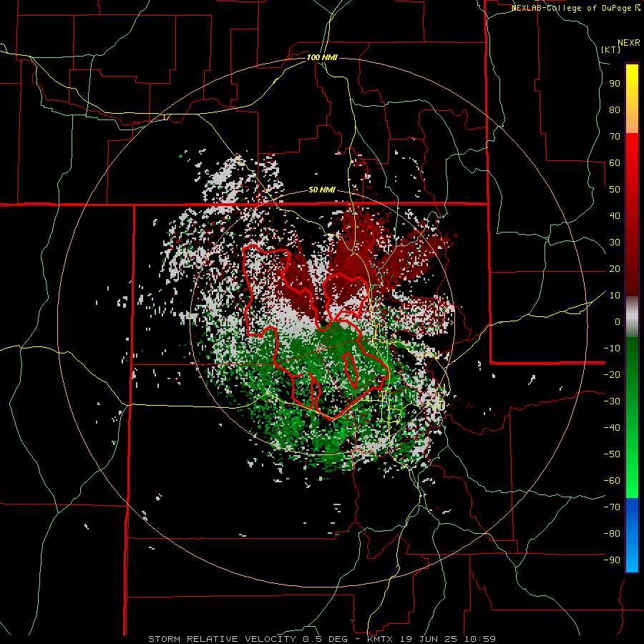Click the 50 value on the velocity scale

615,190
